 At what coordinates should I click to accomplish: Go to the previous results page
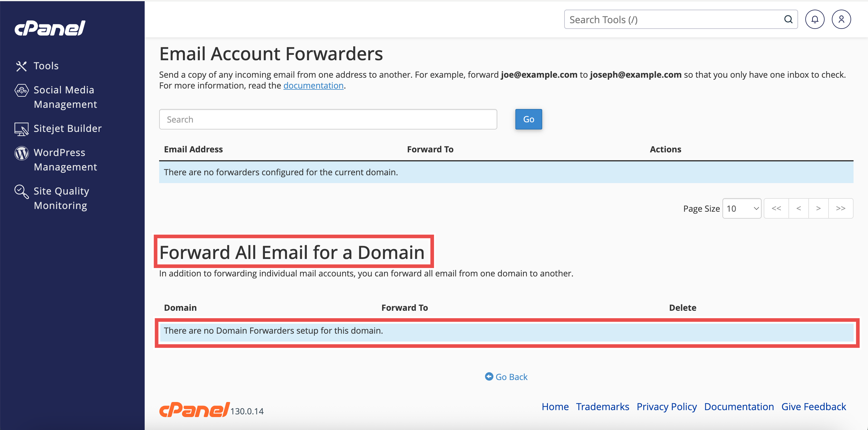pos(798,208)
